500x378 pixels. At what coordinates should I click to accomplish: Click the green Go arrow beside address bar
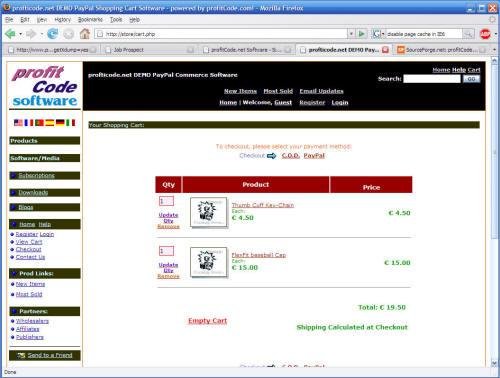pyautogui.click(x=361, y=34)
